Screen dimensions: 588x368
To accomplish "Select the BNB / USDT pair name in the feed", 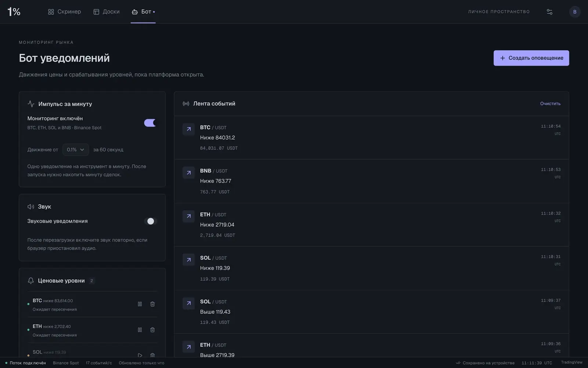I will click(x=214, y=171).
